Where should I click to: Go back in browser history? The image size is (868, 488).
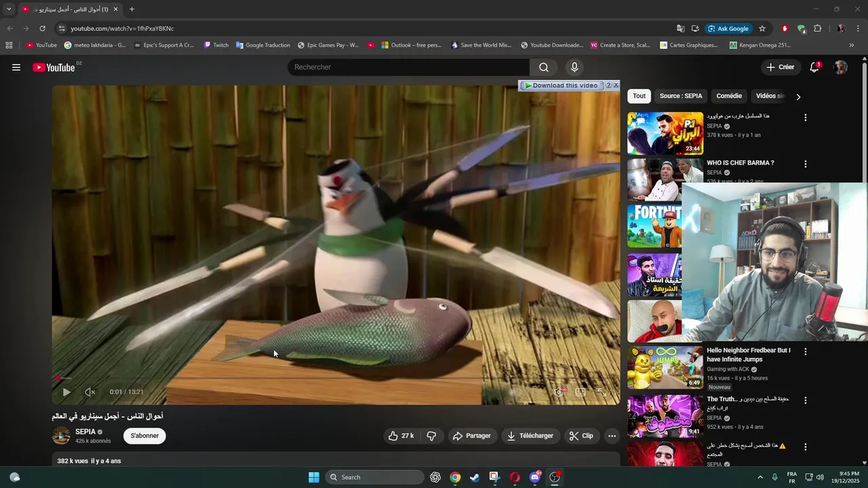9,28
